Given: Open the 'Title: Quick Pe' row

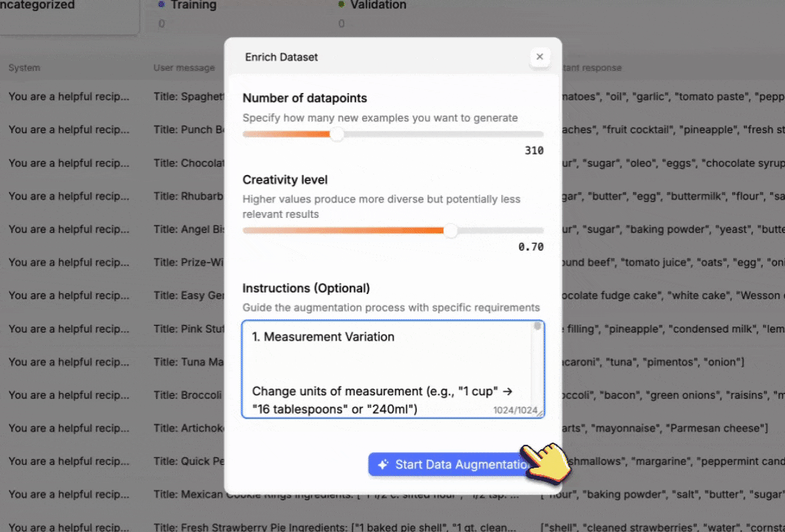Looking at the screenshot, I should click(188, 461).
